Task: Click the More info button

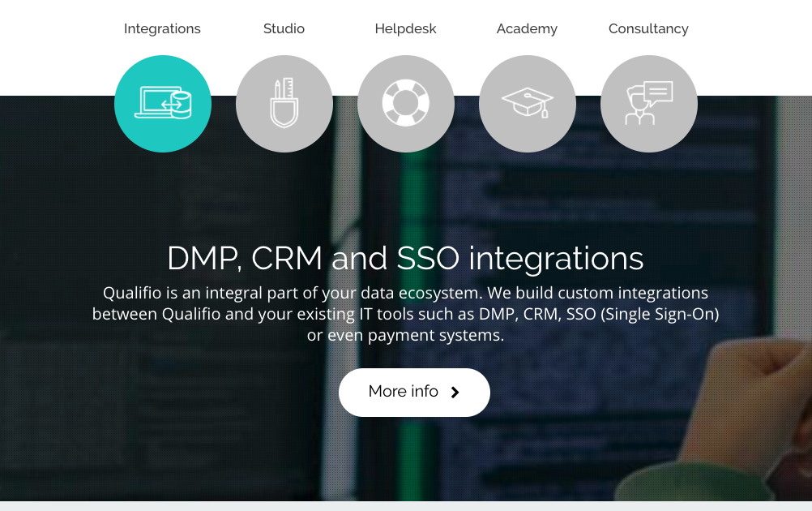Action: coord(414,393)
